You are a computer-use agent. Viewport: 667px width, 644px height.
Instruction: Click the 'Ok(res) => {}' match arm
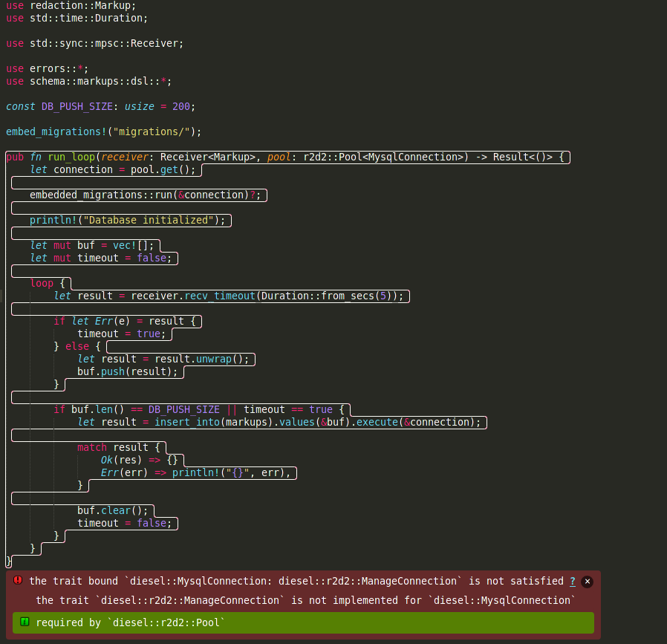[x=140, y=461]
